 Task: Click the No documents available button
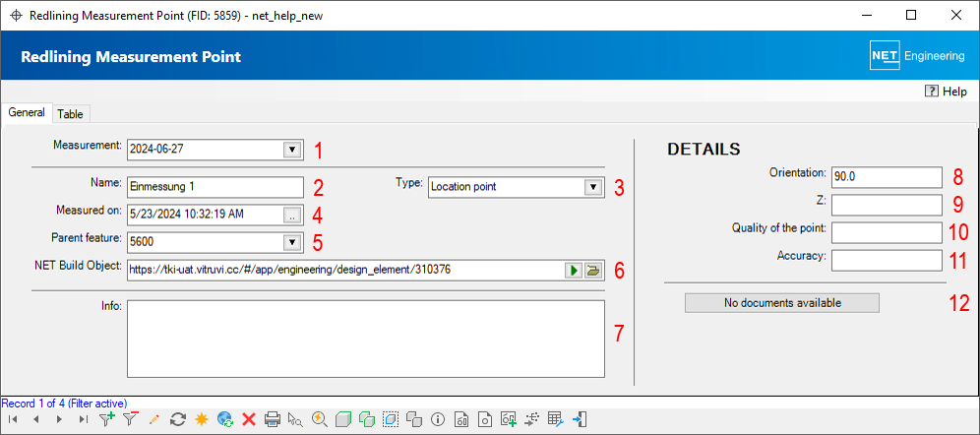point(782,303)
